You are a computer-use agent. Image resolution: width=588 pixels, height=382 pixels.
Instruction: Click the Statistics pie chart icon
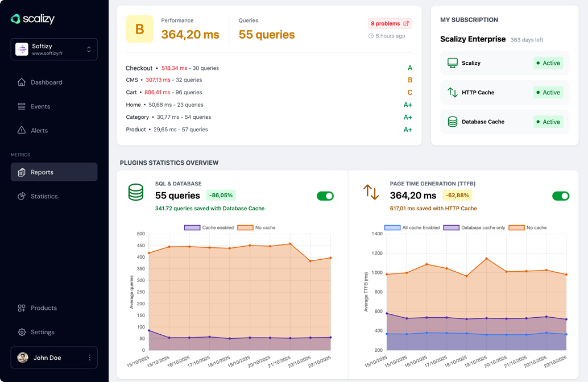coord(22,196)
